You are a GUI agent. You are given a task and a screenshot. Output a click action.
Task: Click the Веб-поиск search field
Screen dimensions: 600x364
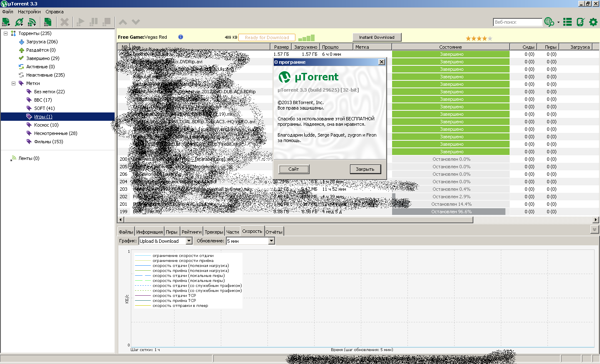(517, 22)
